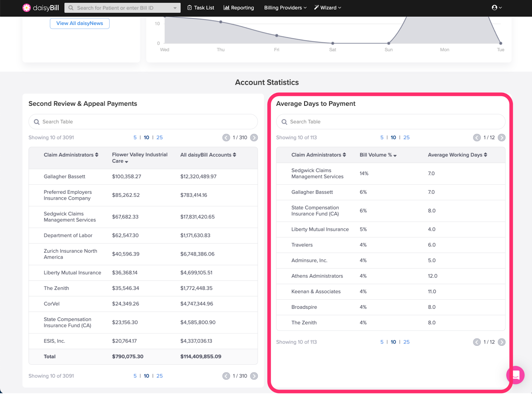Click the Fri data point on the chart
The height and width of the screenshot is (404, 532).
[277, 36]
